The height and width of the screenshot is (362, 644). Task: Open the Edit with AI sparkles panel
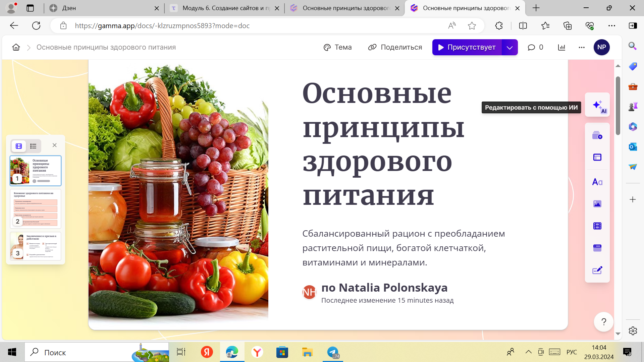[x=598, y=106]
